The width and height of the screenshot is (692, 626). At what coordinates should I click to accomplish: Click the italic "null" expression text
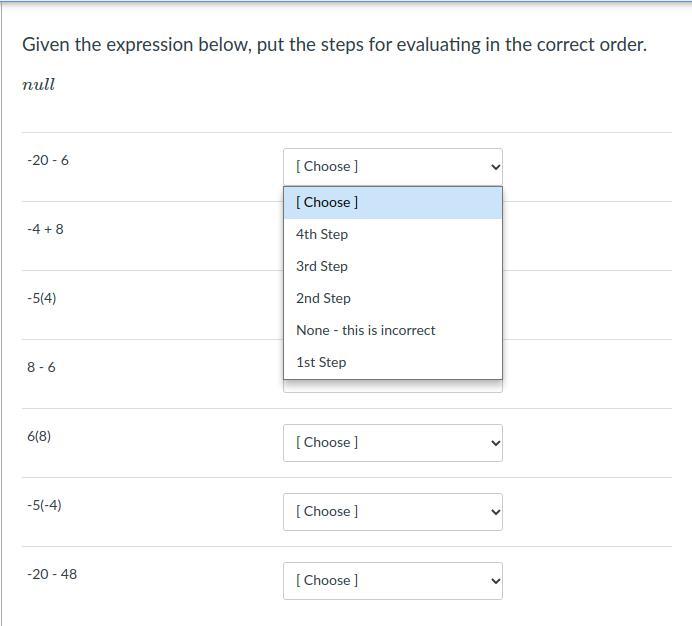click(38, 85)
